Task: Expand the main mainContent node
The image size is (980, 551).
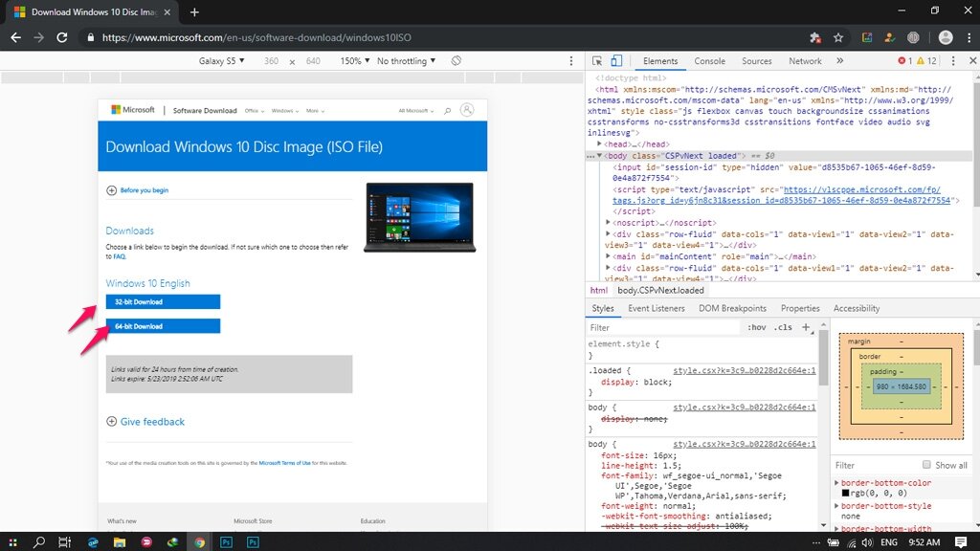Action: 608,255
